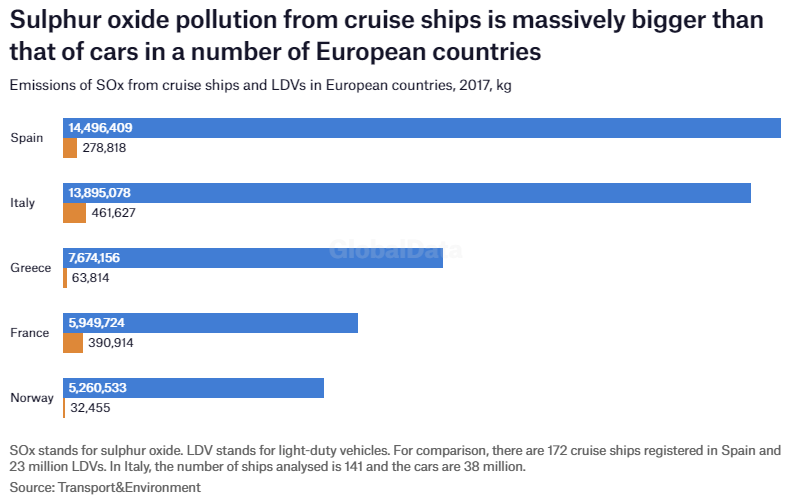803x501 pixels.
Task: Select Norway's blue 5,260,533 bar
Action: (x=193, y=388)
